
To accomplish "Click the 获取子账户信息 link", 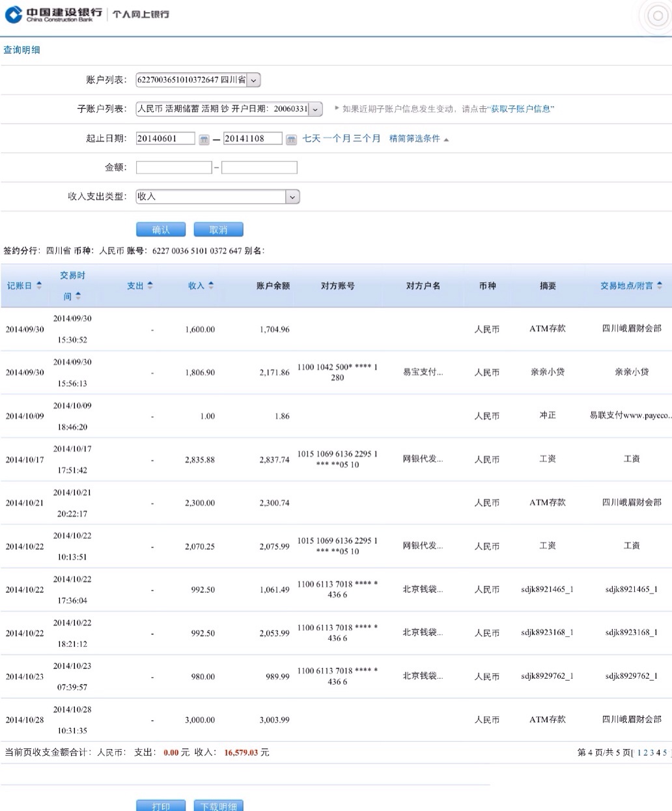I will [520, 109].
